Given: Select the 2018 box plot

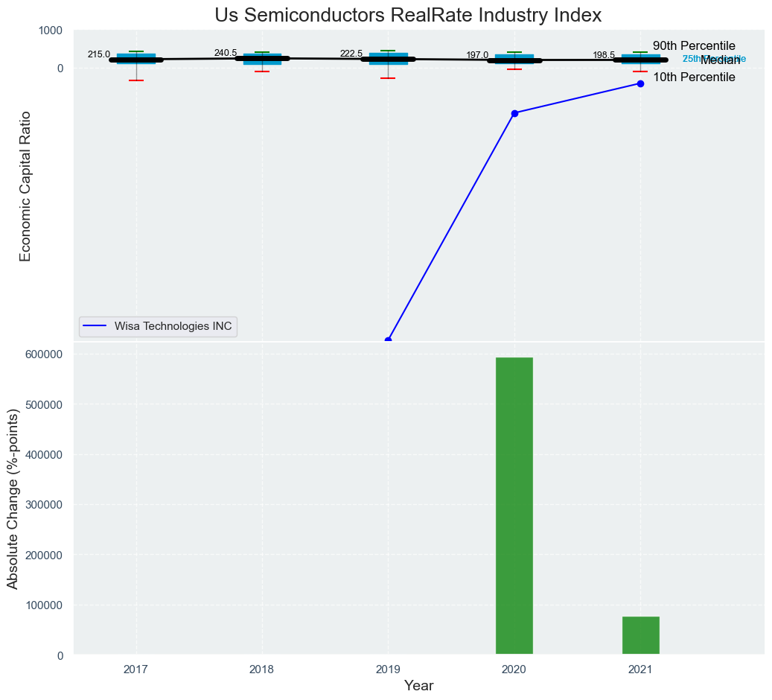Looking at the screenshot, I should [x=262, y=59].
